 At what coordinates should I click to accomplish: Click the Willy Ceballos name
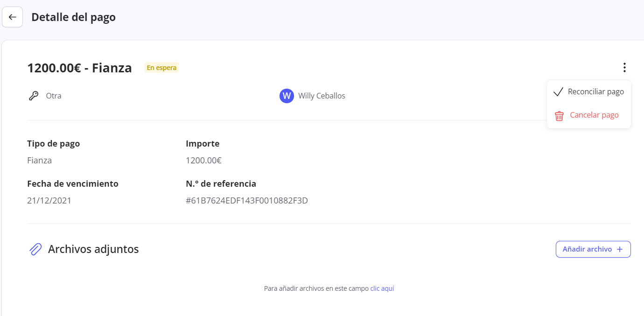point(322,96)
